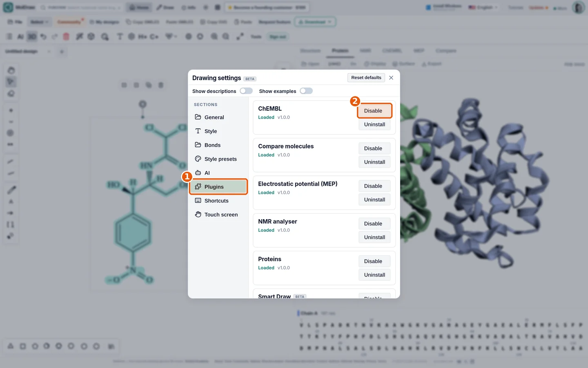Disable the Compare molecules plugin
588x368 pixels.
point(374,148)
